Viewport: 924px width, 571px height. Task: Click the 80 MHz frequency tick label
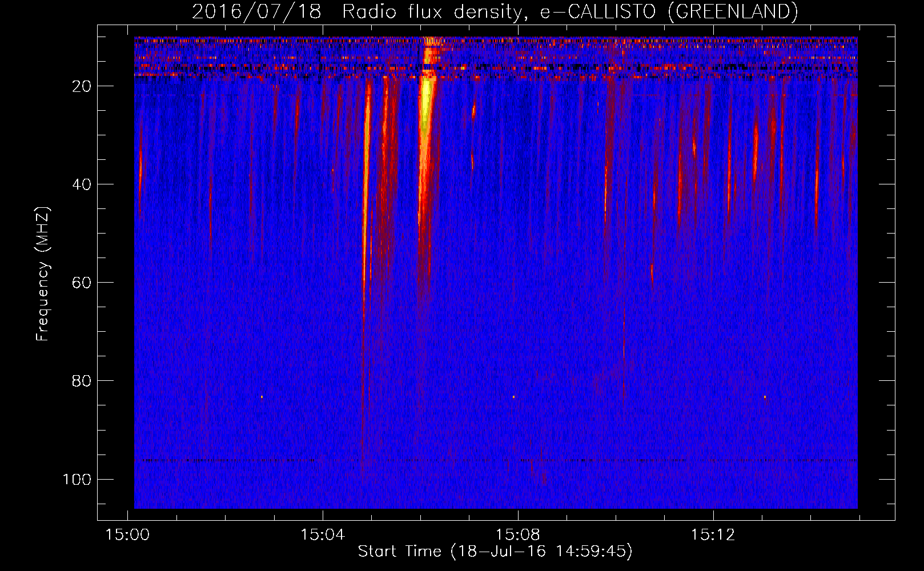[x=82, y=381]
